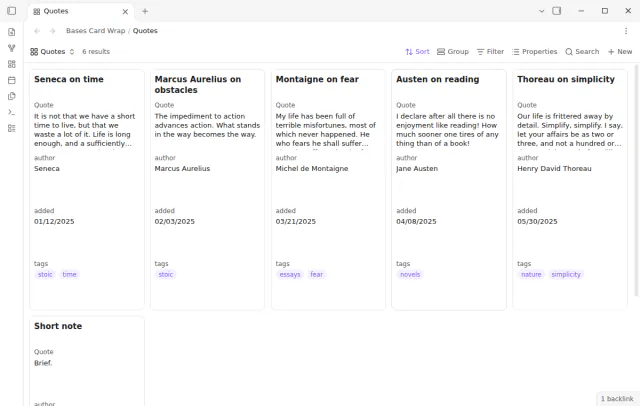The height and width of the screenshot is (406, 640).
Task: Toggle the right sidebar panel icon
Action: [x=557, y=11]
